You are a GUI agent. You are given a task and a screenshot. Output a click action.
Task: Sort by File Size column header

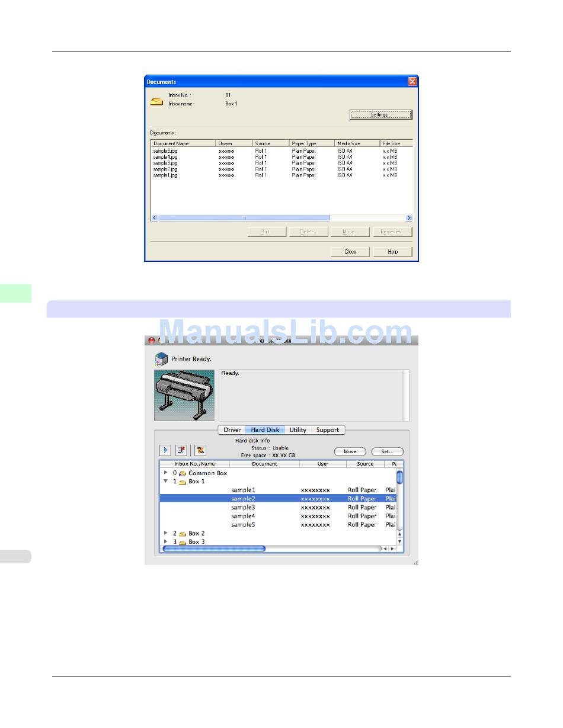396,143
